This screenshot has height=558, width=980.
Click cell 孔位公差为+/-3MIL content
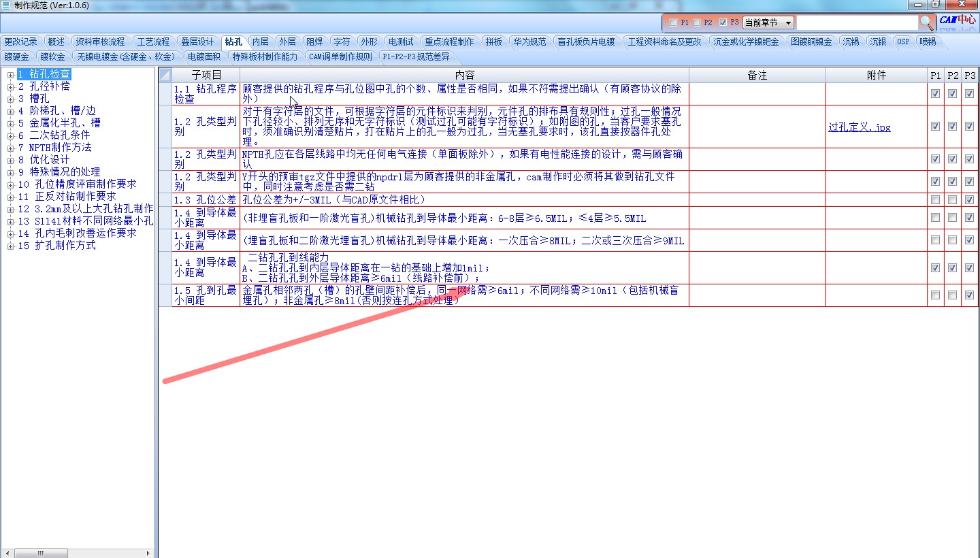(x=465, y=200)
